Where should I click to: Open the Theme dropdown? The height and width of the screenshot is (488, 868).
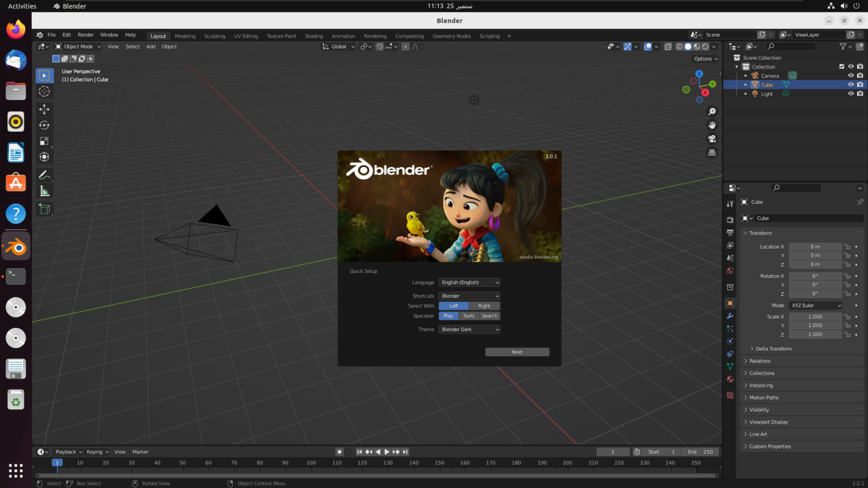click(470, 329)
